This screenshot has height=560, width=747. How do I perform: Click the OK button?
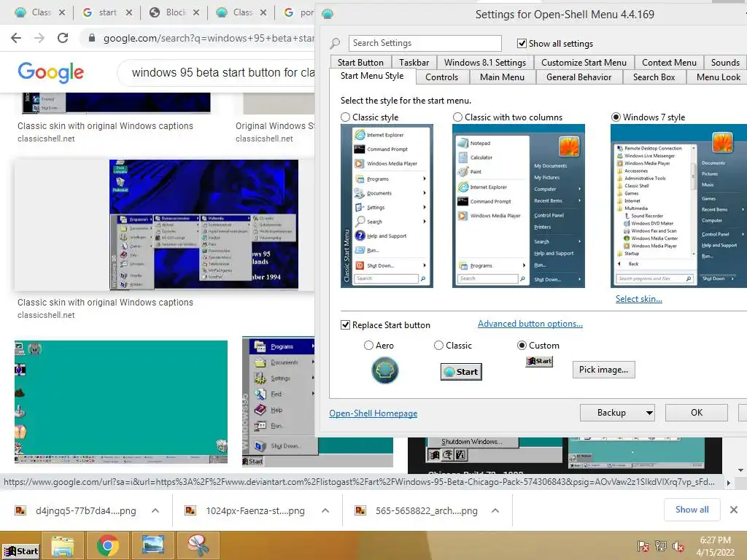tap(697, 413)
